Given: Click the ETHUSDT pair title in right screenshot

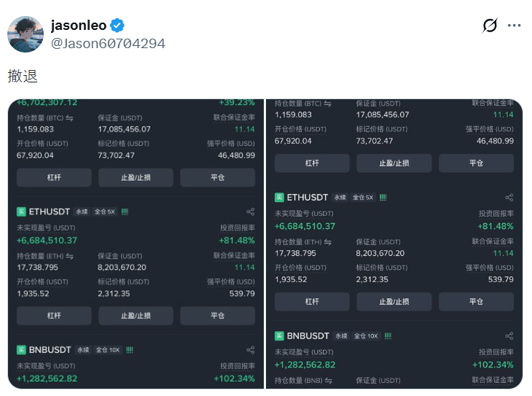Looking at the screenshot, I should (308, 198).
